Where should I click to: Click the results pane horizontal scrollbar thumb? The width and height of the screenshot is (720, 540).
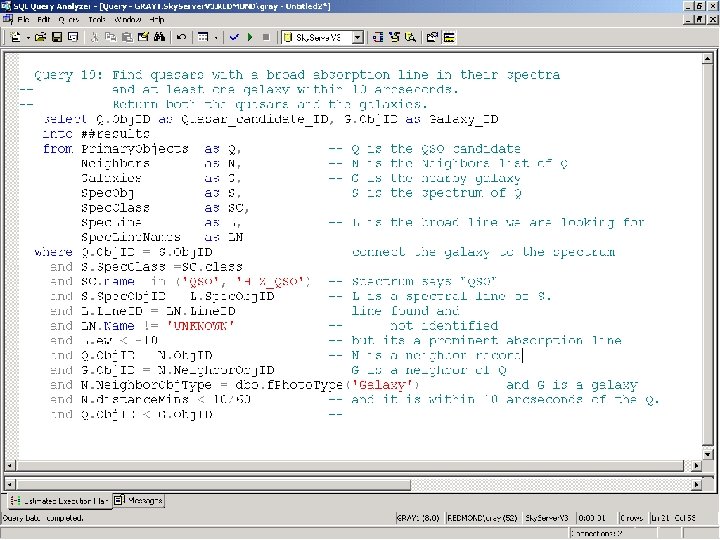[x=213, y=484]
